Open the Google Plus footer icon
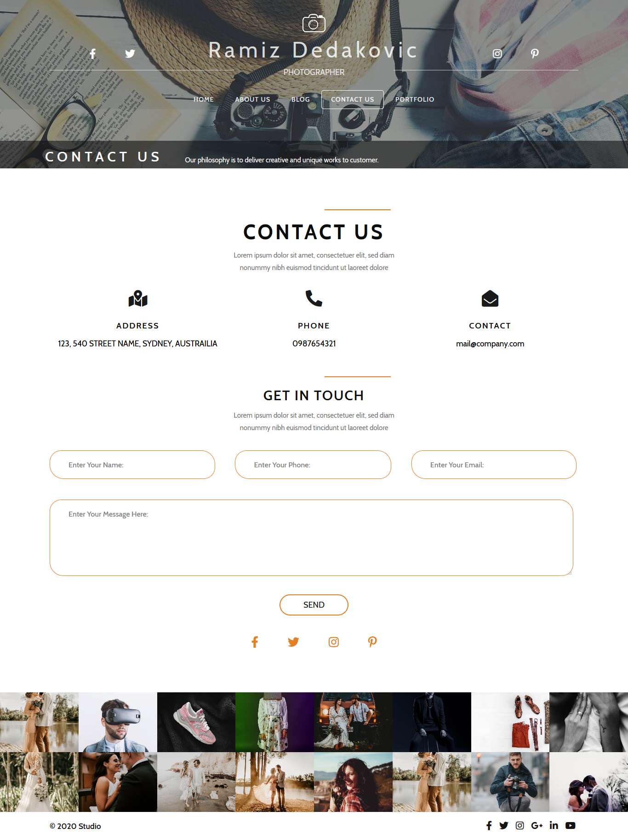Viewport: 628px width, 840px height. (x=537, y=825)
